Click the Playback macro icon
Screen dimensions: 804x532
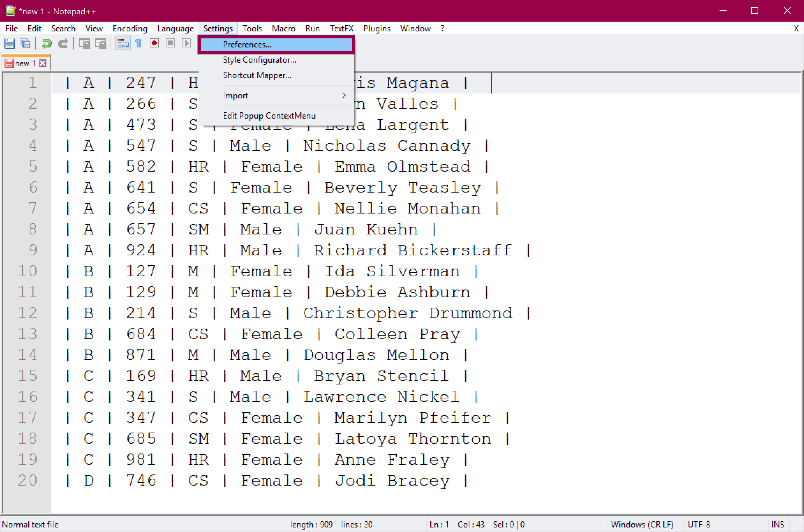click(x=186, y=43)
